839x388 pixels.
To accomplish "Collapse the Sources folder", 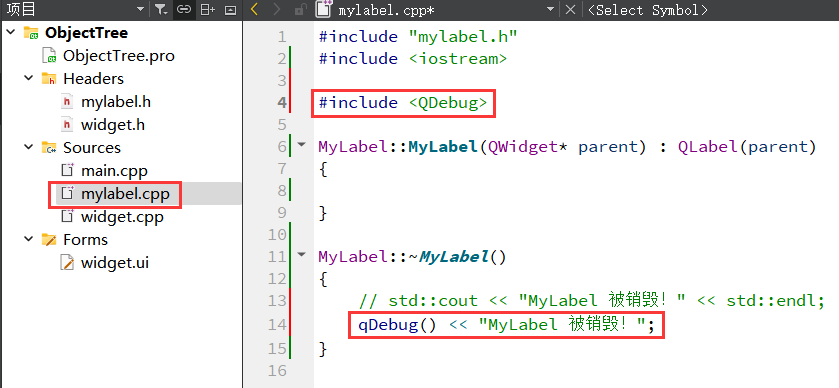I will coord(28,147).
